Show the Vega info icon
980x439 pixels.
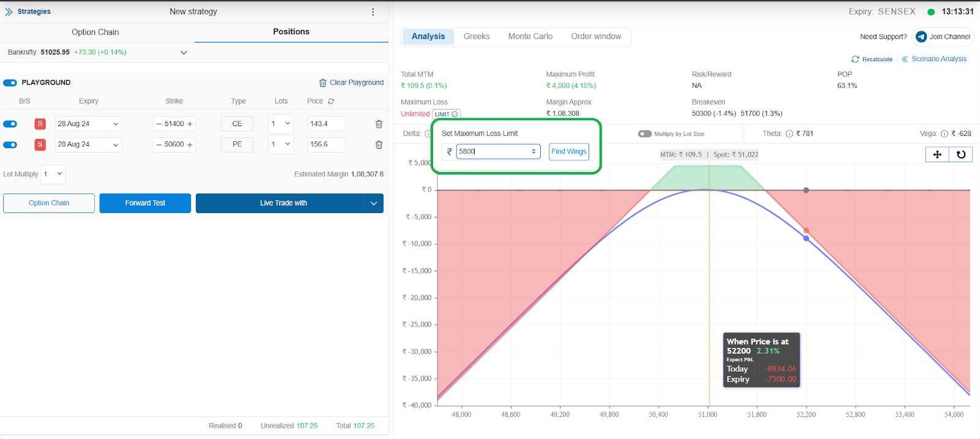[944, 134]
